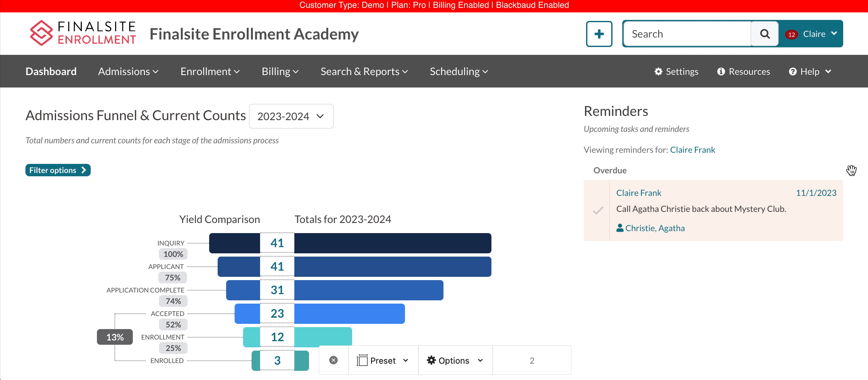
Task: Open the Christie, Agatha contact link
Action: click(x=654, y=228)
